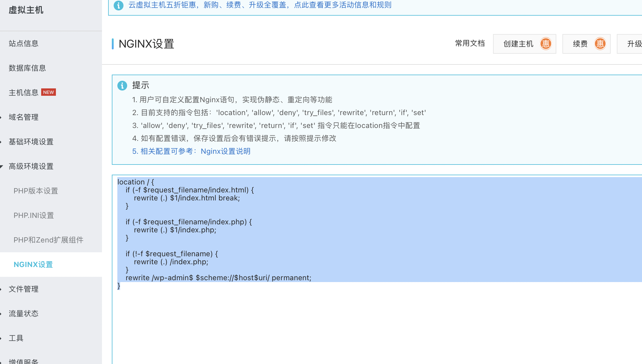
Task: Open the 主机信息 menu item
Action: tap(23, 93)
